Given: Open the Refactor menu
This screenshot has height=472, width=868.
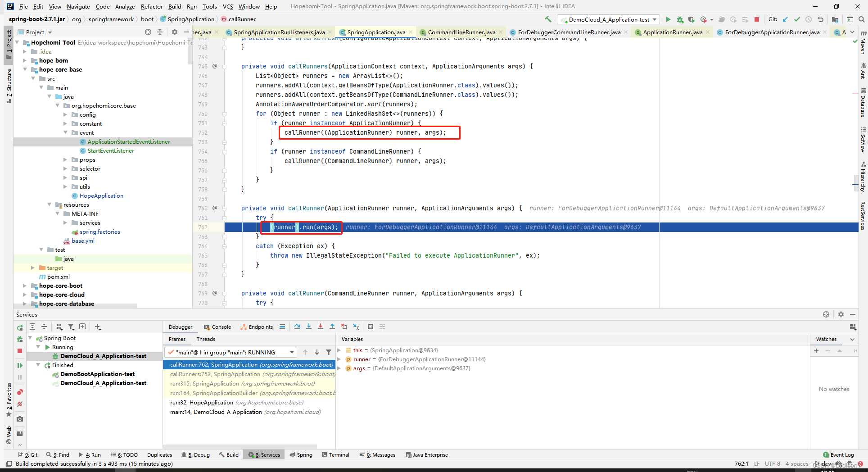Looking at the screenshot, I should click(152, 6).
